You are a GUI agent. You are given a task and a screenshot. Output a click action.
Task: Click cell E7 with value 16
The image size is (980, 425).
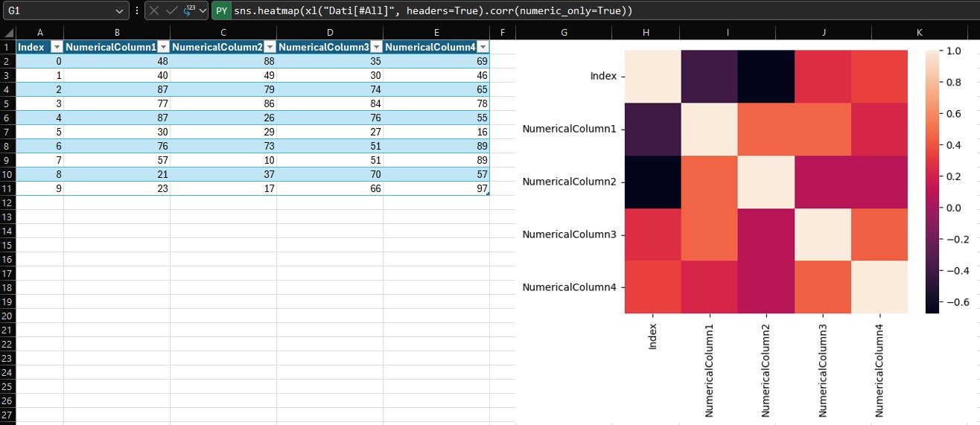[x=436, y=131]
